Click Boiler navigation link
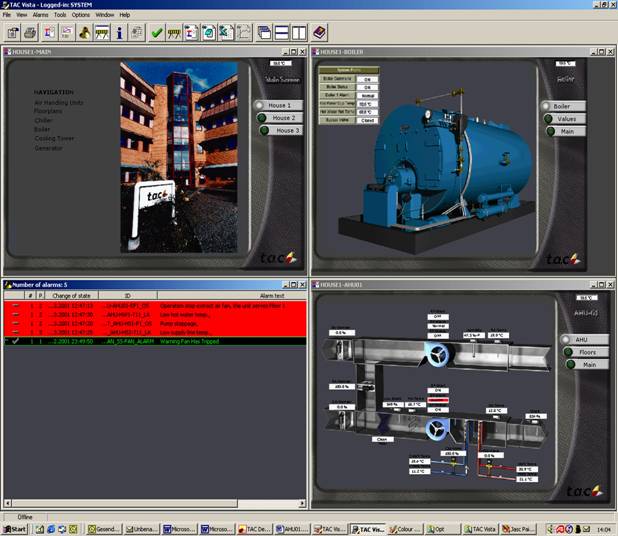The width and height of the screenshot is (618, 536). point(42,129)
